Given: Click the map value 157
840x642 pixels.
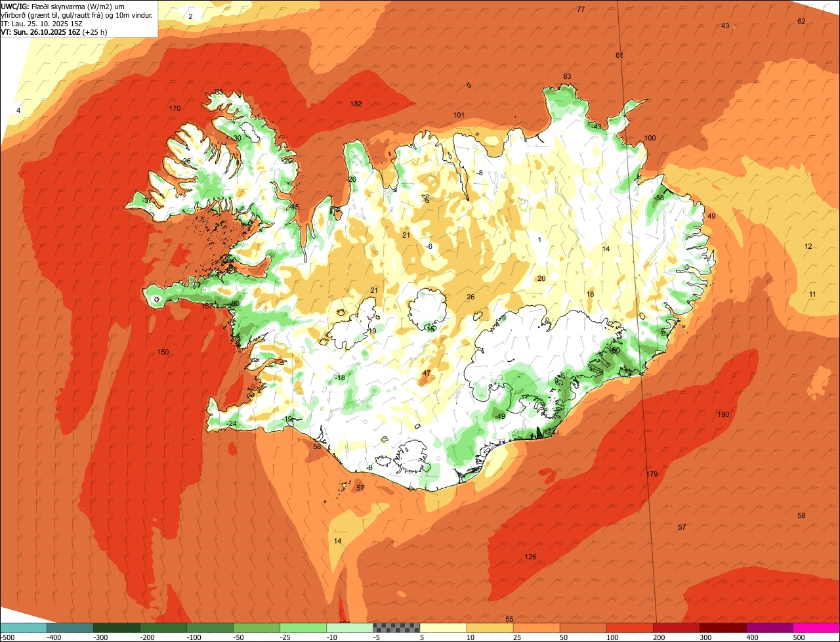Looking at the screenshot, I should 206,307.
